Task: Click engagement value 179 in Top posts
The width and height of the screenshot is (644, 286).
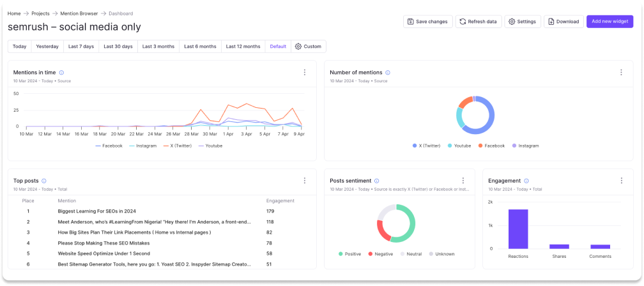Action: coord(270,211)
